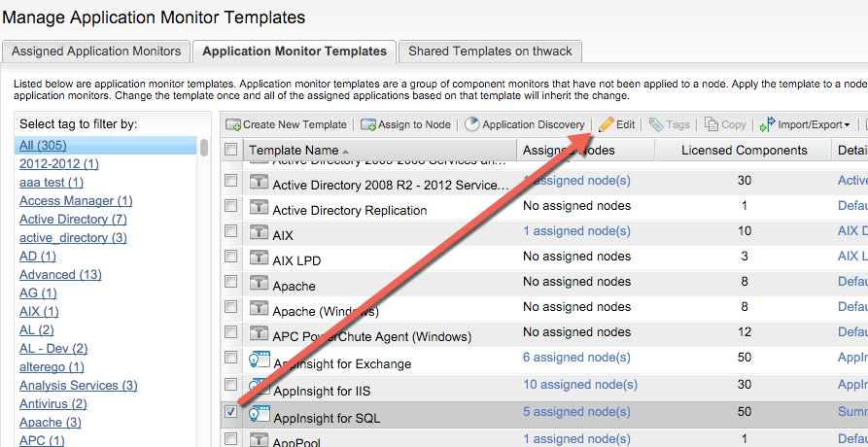Open Shared Templates on thwack tab

pyautogui.click(x=490, y=52)
